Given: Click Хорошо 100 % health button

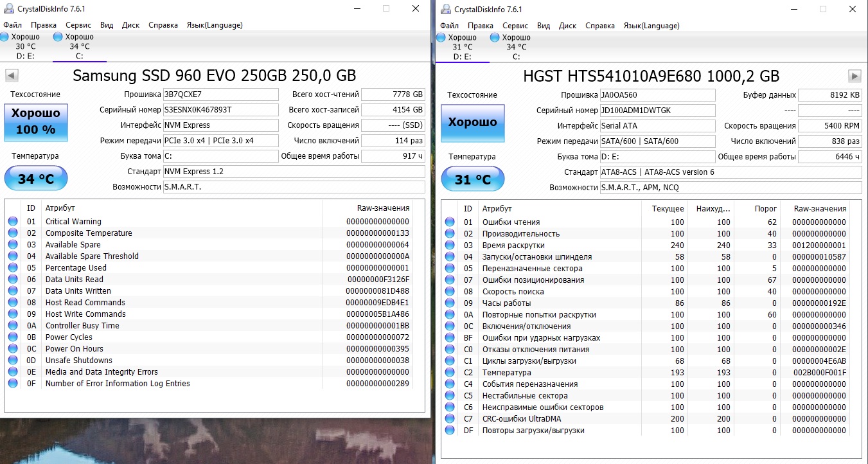Looking at the screenshot, I should (x=35, y=123).
